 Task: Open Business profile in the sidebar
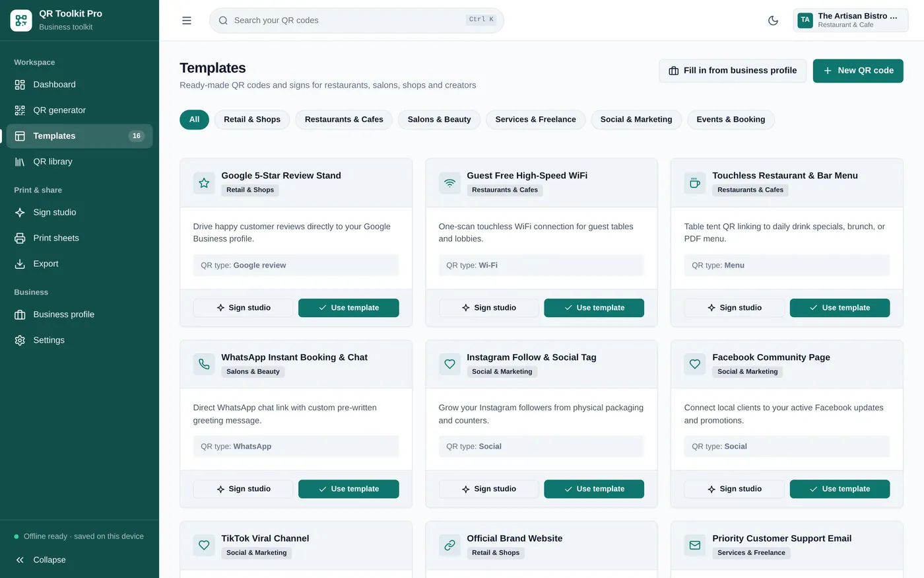coord(79,315)
